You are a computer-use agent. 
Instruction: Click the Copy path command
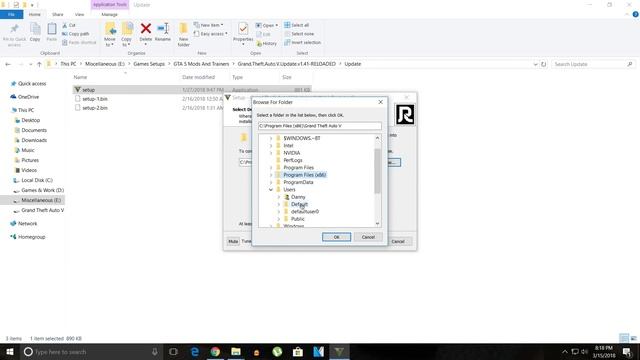[x=76, y=34]
